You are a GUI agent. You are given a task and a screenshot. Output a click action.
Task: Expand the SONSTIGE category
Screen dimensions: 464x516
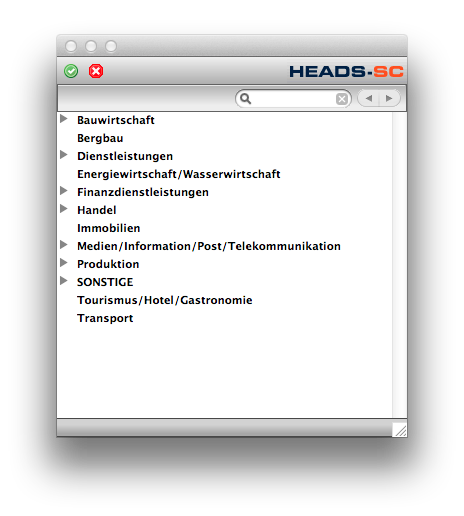tap(64, 281)
